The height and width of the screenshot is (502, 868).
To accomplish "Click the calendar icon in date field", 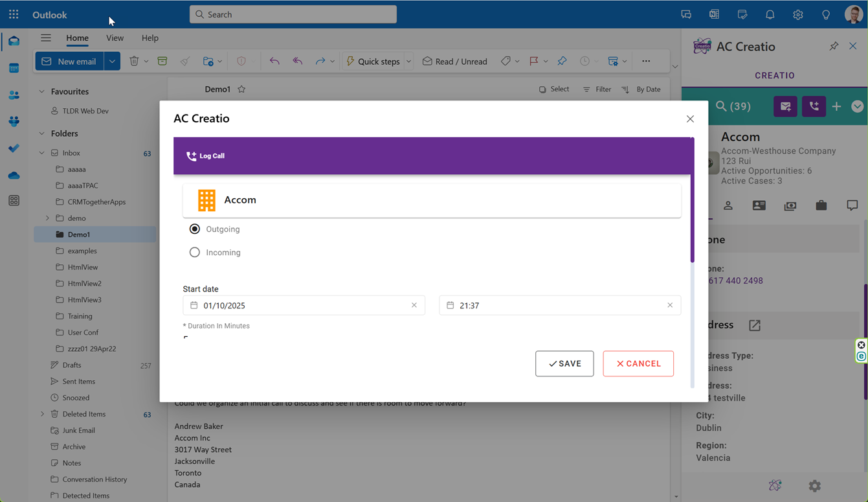I will coord(194,305).
